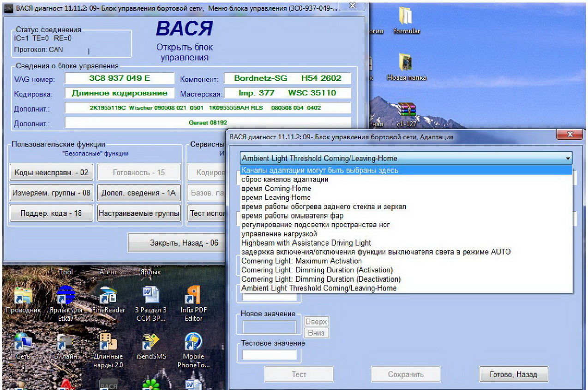The width and height of the screenshot is (588, 390).
Task: Click Тест button in adaptation dialog
Action: (x=299, y=374)
